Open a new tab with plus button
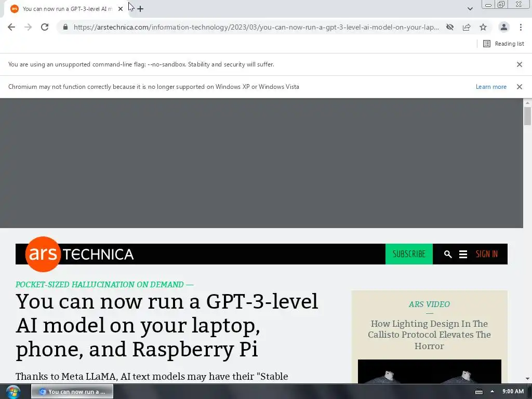Screen dimensions: 532x399 pyautogui.click(x=140, y=9)
